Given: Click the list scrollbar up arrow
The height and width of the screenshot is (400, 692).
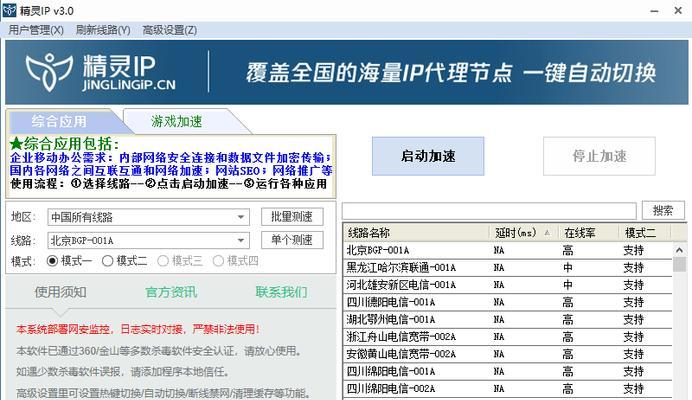Looking at the screenshot, I should [679, 250].
